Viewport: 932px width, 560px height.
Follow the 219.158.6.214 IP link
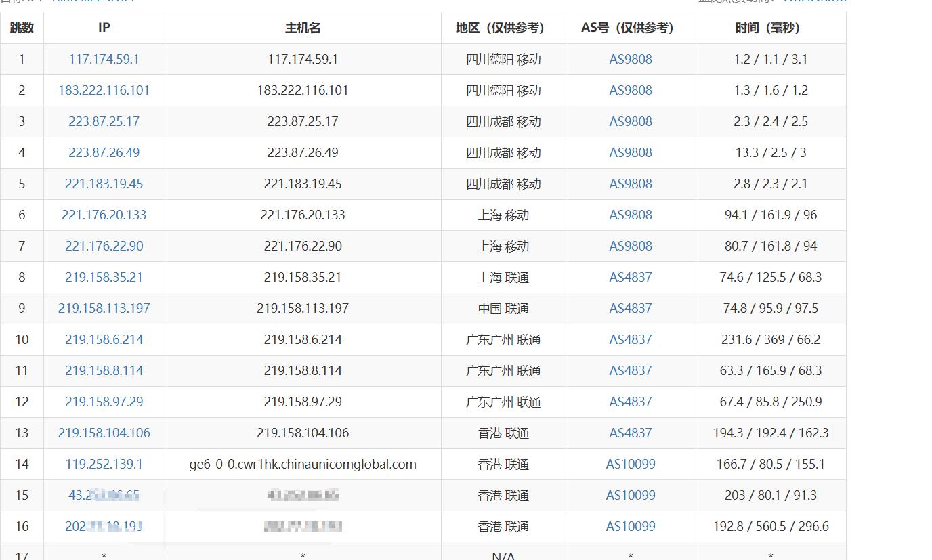(x=104, y=339)
